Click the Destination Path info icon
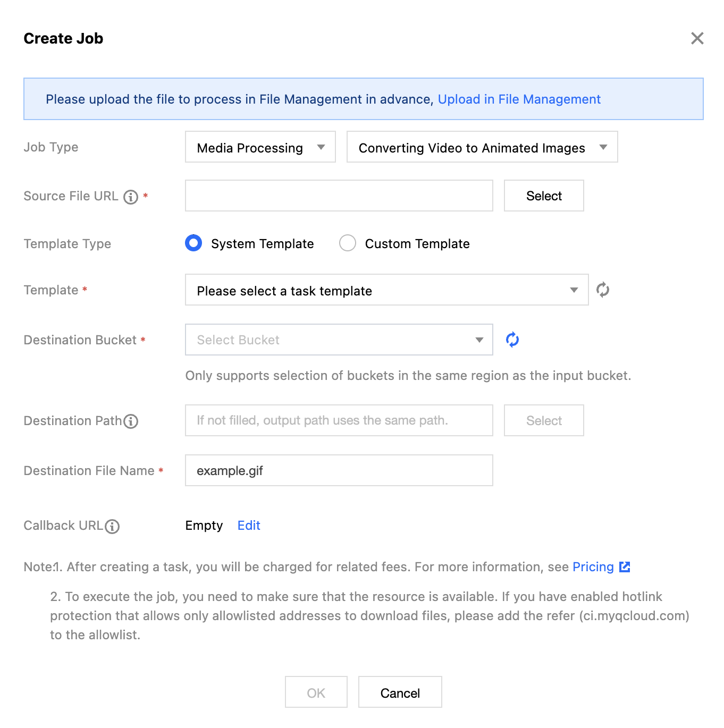This screenshot has width=724, height=728. 131,421
